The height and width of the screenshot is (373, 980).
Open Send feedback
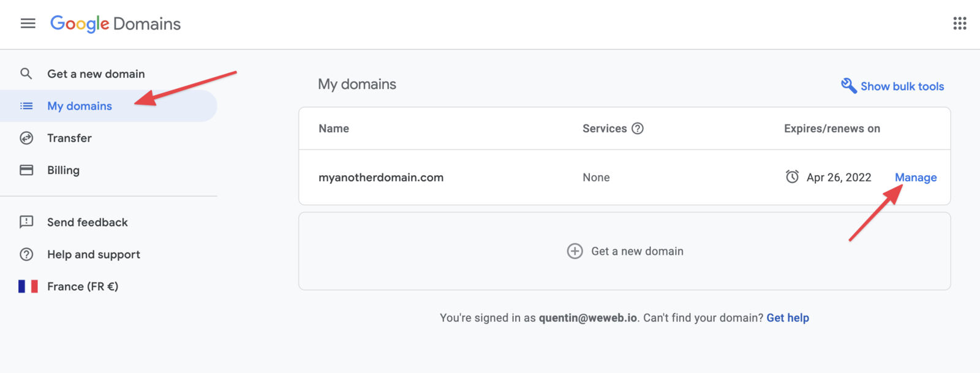click(88, 222)
